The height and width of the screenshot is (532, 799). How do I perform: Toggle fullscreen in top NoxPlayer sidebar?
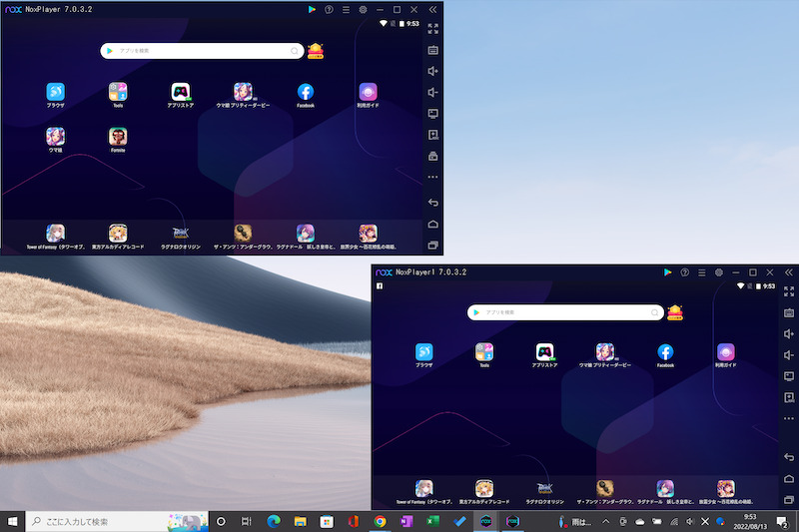[x=432, y=29]
